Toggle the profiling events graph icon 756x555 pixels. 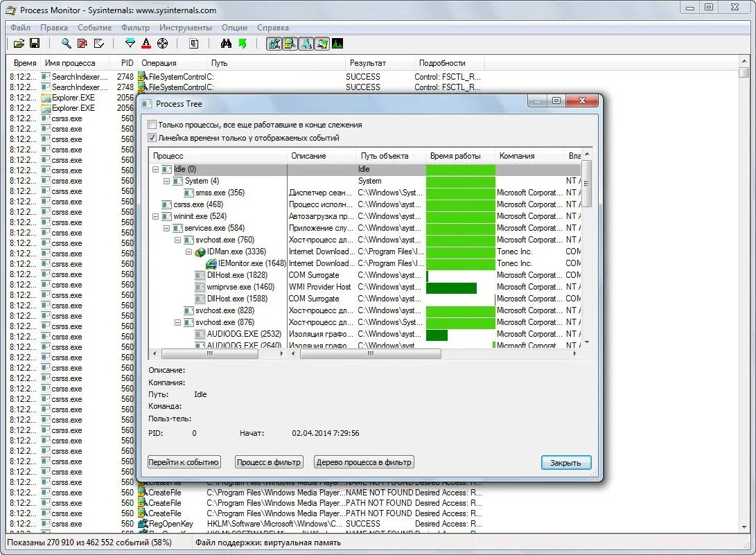click(337, 44)
